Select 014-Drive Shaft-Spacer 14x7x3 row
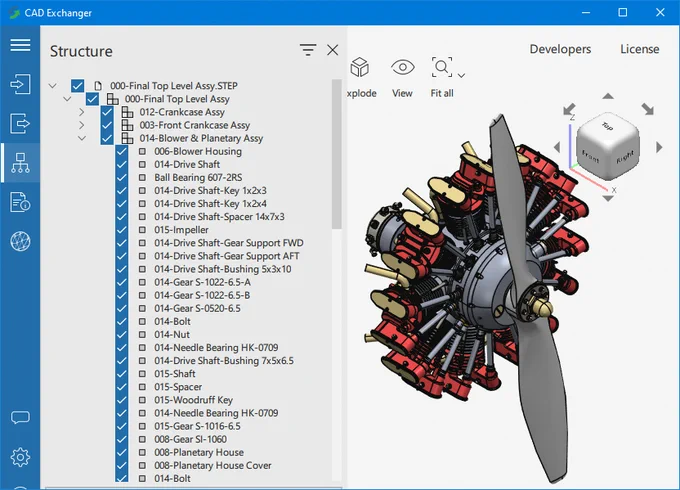Screen dimensions: 680x490 pyautogui.click(x=219, y=216)
